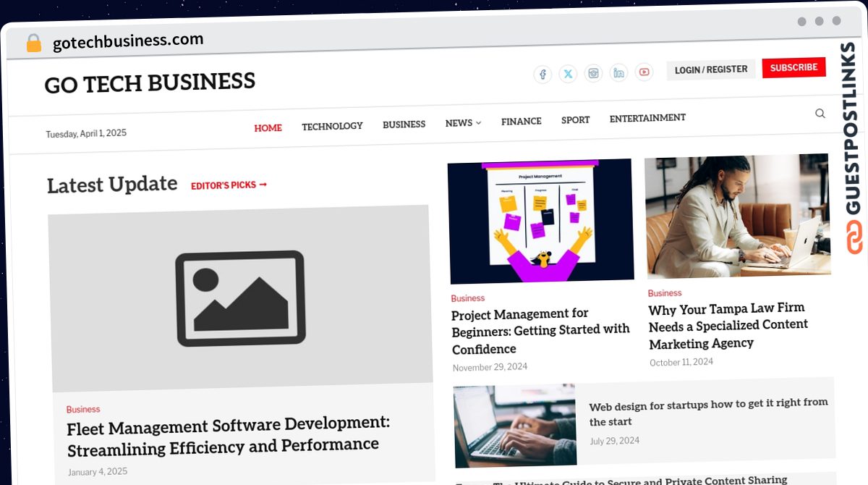Viewport: 868px width, 485px height.
Task: Click the Login / Register button
Action: [711, 69]
